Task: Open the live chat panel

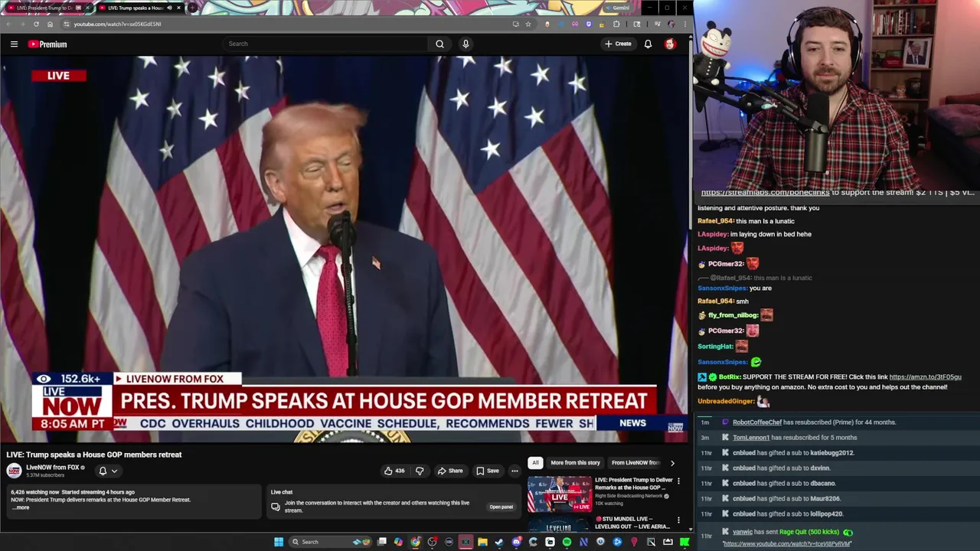Action: [x=501, y=507]
